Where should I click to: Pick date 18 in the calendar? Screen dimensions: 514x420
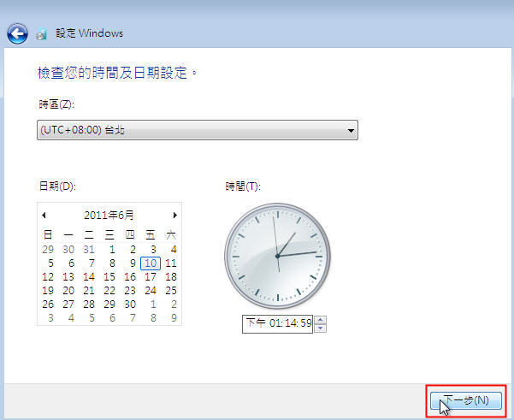click(x=171, y=277)
